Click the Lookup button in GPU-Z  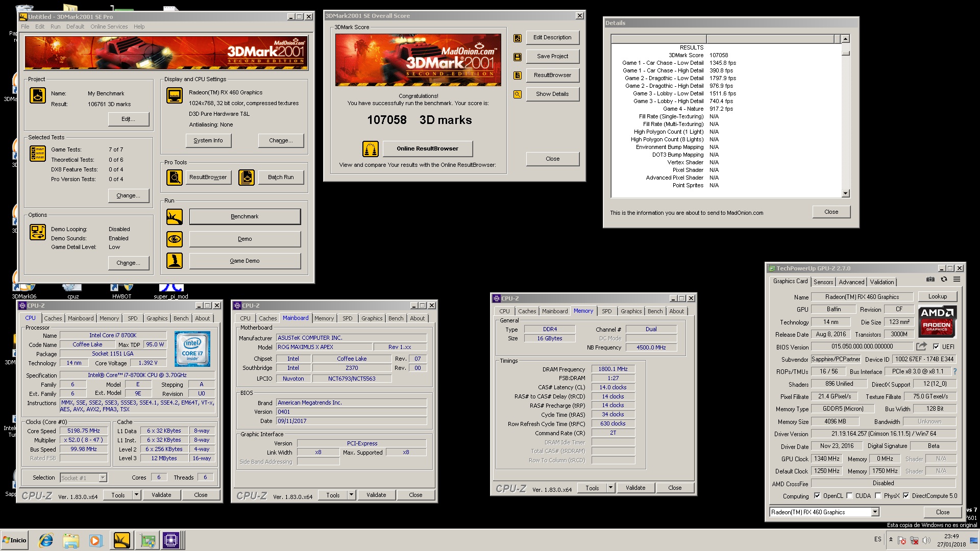coord(937,296)
